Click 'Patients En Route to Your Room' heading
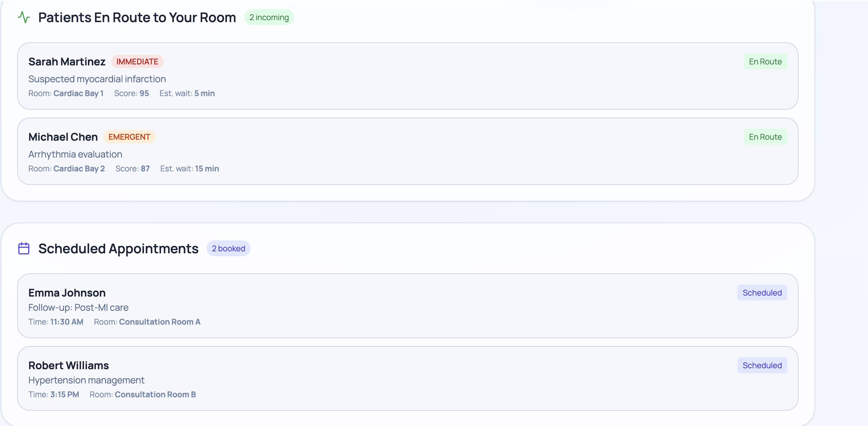 tap(137, 17)
